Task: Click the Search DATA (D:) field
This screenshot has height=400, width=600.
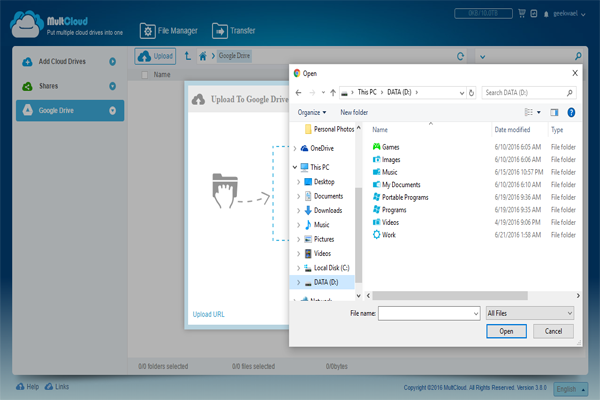Action: tap(529, 93)
